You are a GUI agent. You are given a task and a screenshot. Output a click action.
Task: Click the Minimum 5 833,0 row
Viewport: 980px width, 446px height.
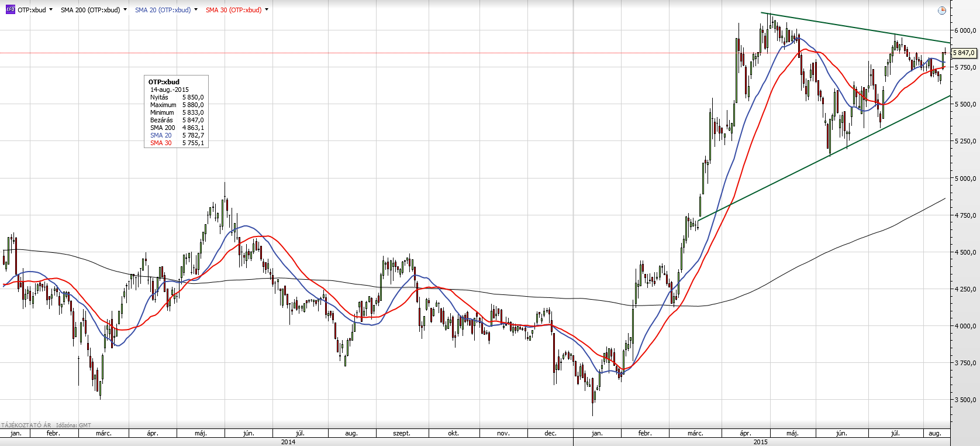[x=177, y=112]
